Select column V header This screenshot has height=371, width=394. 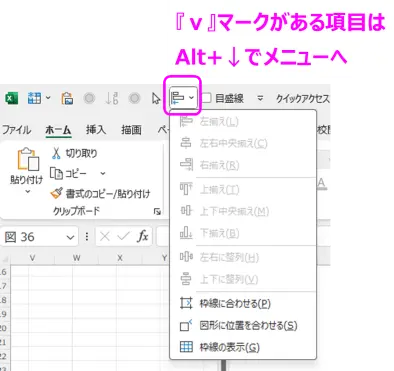[32, 258]
